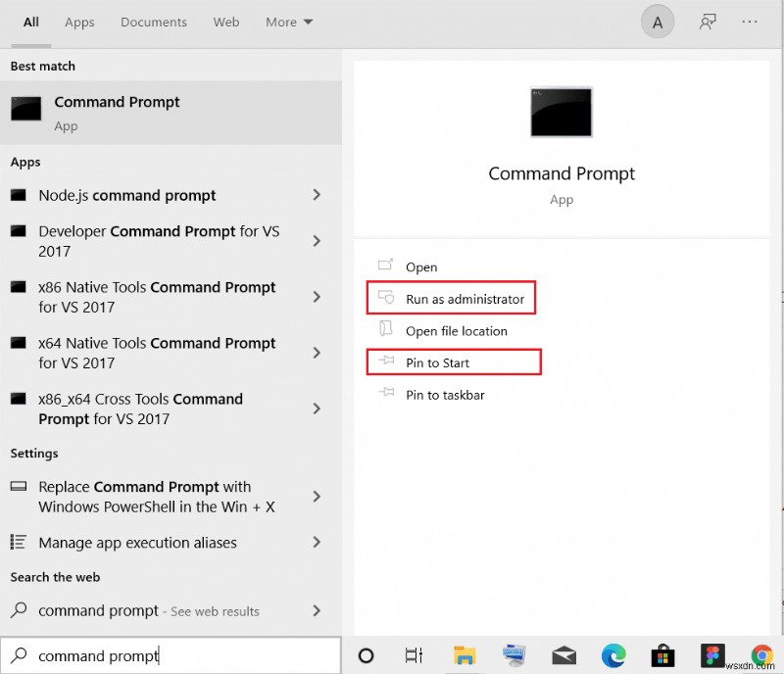Switch to the Documents search tab
Screen dimensions: 784x674
tap(153, 22)
